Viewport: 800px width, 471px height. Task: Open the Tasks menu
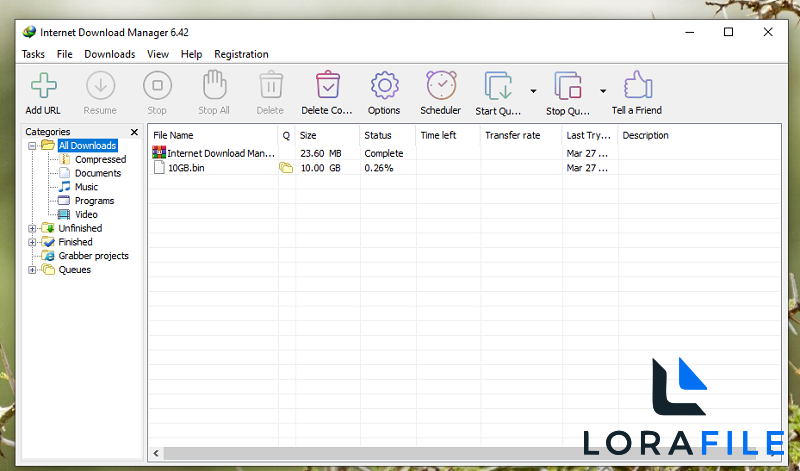33,54
